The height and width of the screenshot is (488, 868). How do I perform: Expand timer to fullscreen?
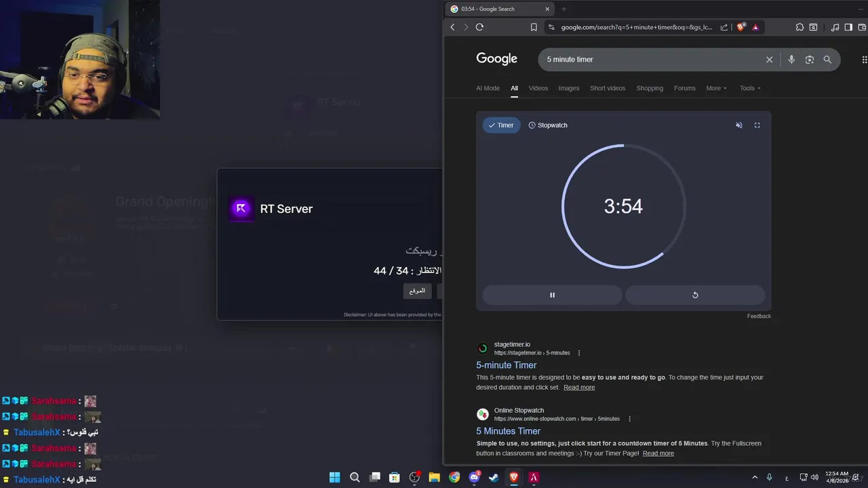(x=757, y=125)
